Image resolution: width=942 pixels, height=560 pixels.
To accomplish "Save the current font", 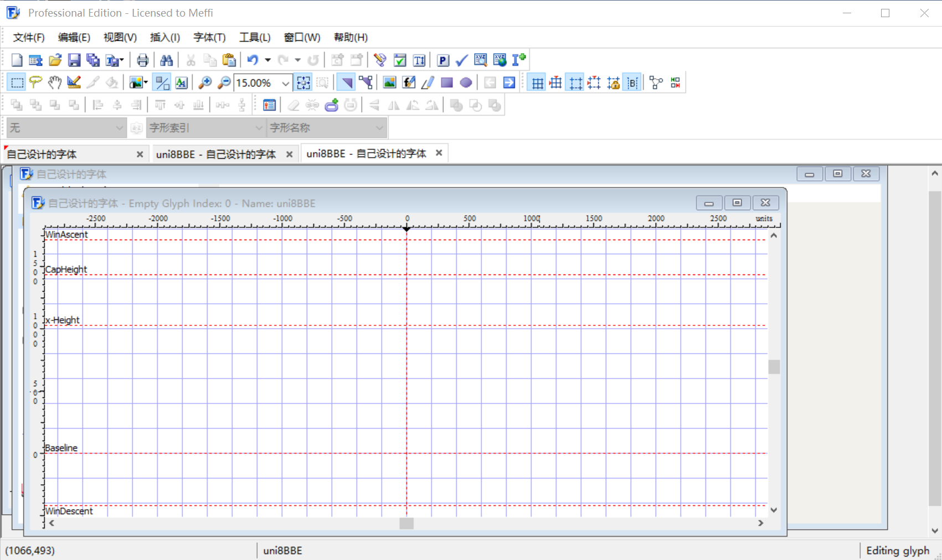I will tap(74, 60).
